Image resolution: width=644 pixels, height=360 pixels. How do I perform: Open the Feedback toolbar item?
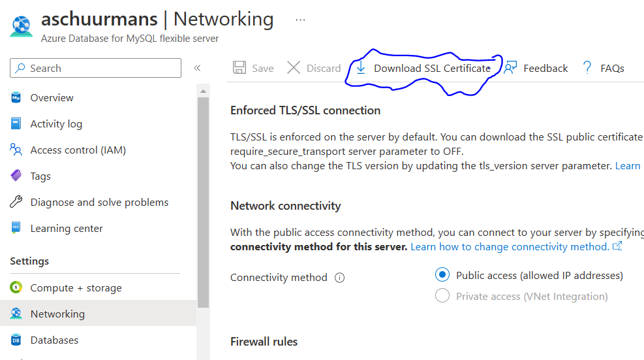536,68
